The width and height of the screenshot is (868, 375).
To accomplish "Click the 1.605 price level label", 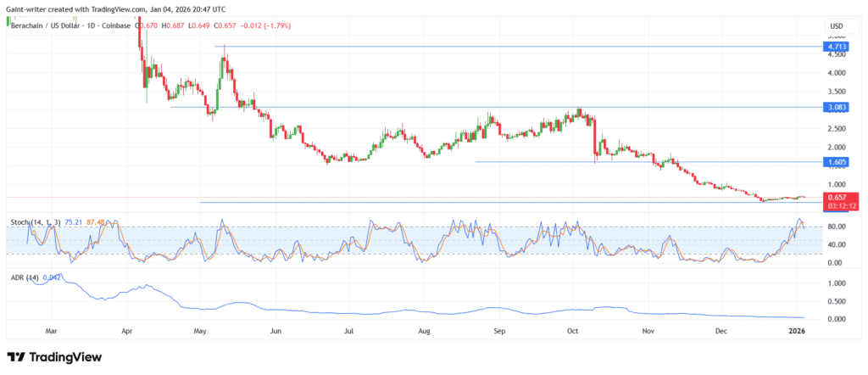I will click(834, 162).
